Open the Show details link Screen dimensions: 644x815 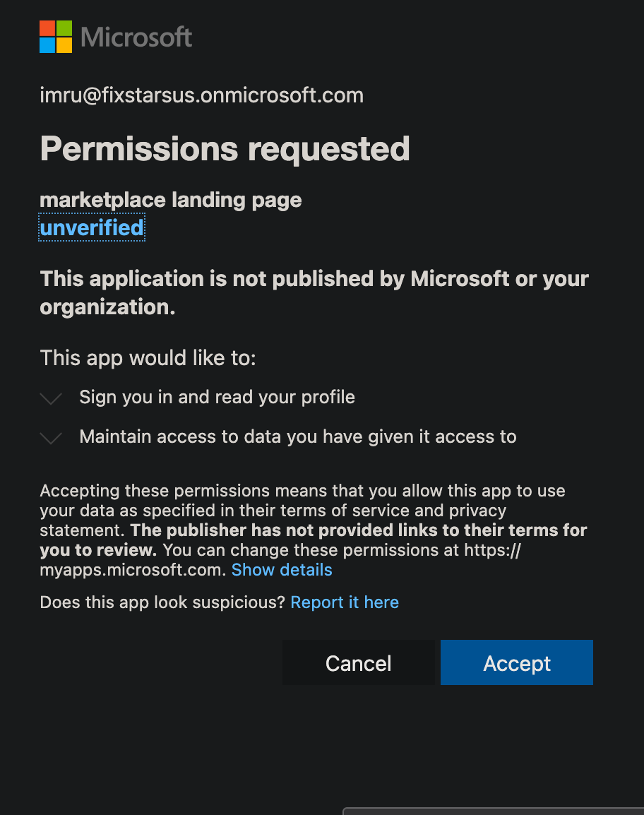coord(282,570)
